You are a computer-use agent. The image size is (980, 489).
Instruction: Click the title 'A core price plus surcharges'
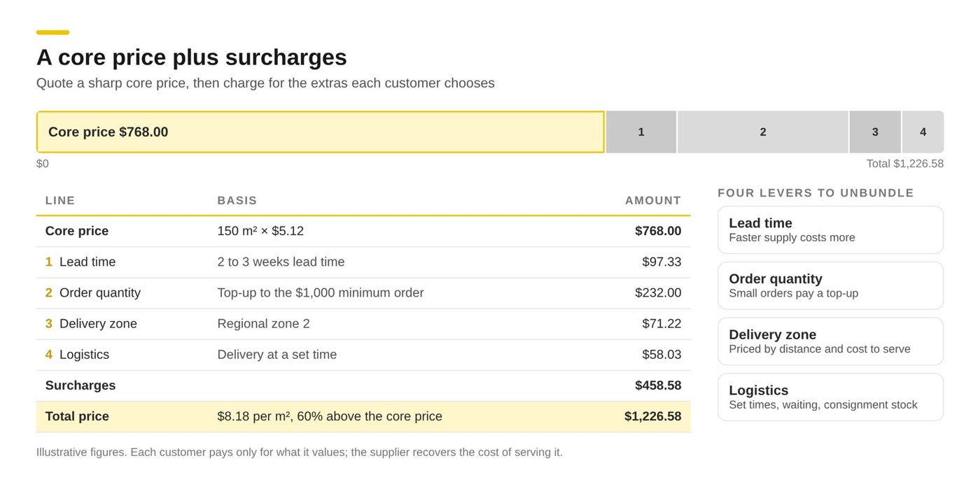pyautogui.click(x=192, y=57)
